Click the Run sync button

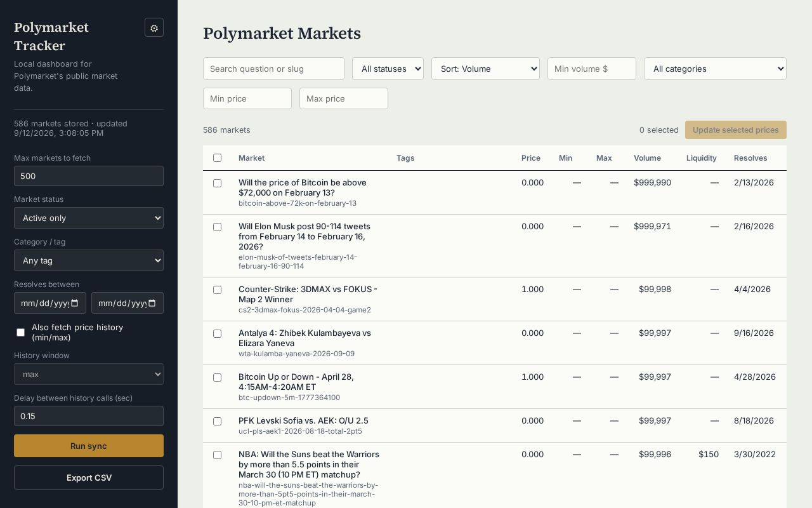[x=89, y=446]
